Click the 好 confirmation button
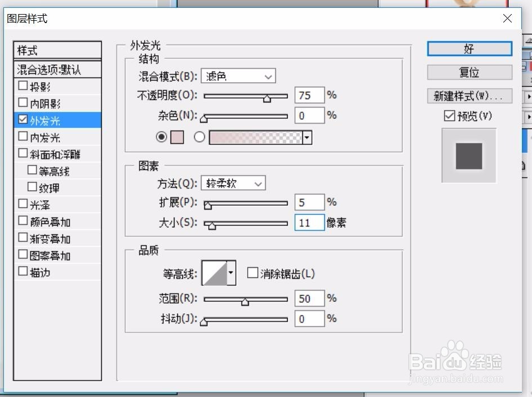 [469, 49]
